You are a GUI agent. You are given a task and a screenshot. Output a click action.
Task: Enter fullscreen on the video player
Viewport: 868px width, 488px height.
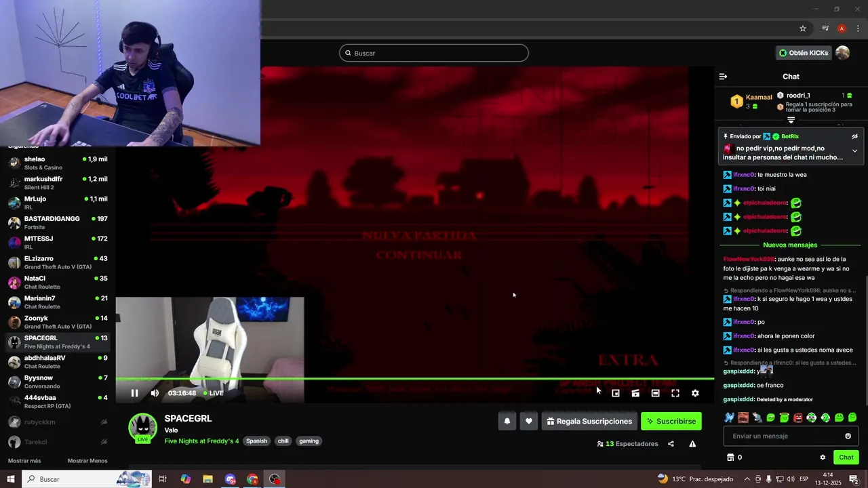(675, 393)
